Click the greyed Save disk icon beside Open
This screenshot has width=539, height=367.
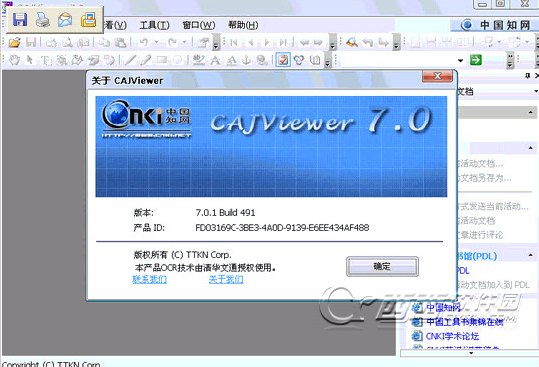click(31, 43)
